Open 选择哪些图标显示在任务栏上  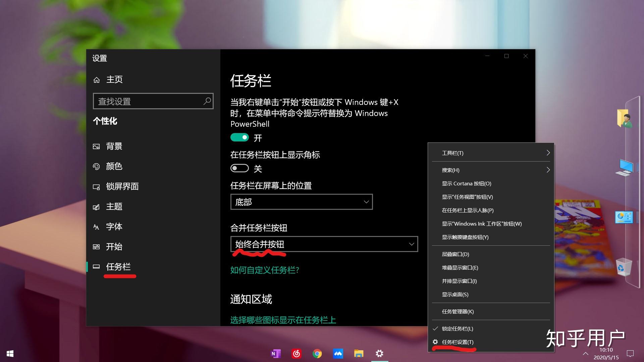tap(283, 320)
